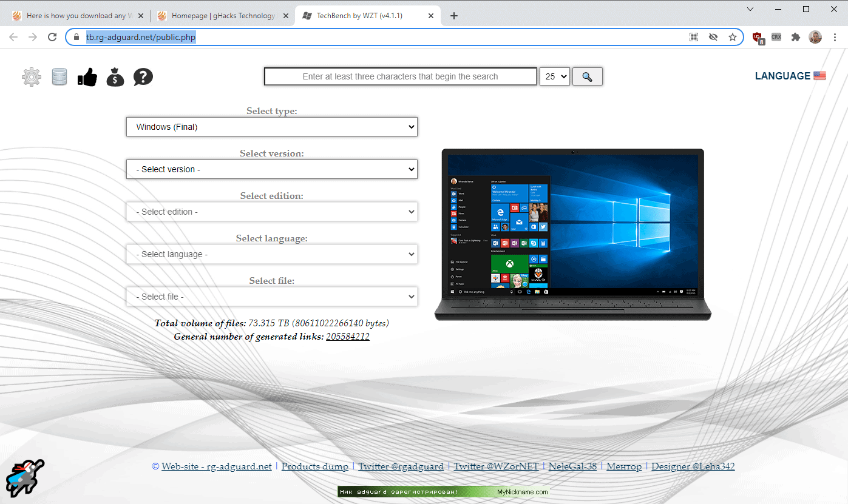Reload the page with refresh icon
The image size is (848, 504).
click(x=52, y=37)
